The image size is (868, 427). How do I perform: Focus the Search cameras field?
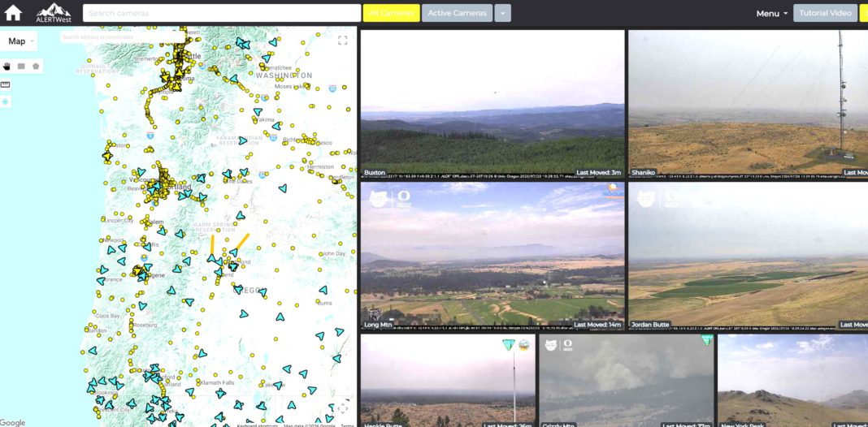click(221, 13)
